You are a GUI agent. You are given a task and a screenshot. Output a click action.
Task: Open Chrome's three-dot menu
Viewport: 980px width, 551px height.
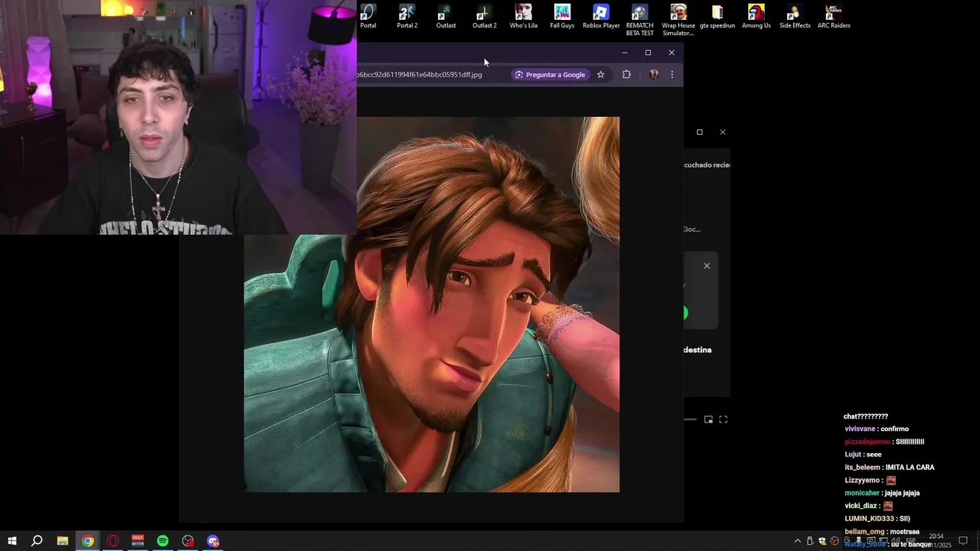click(672, 74)
